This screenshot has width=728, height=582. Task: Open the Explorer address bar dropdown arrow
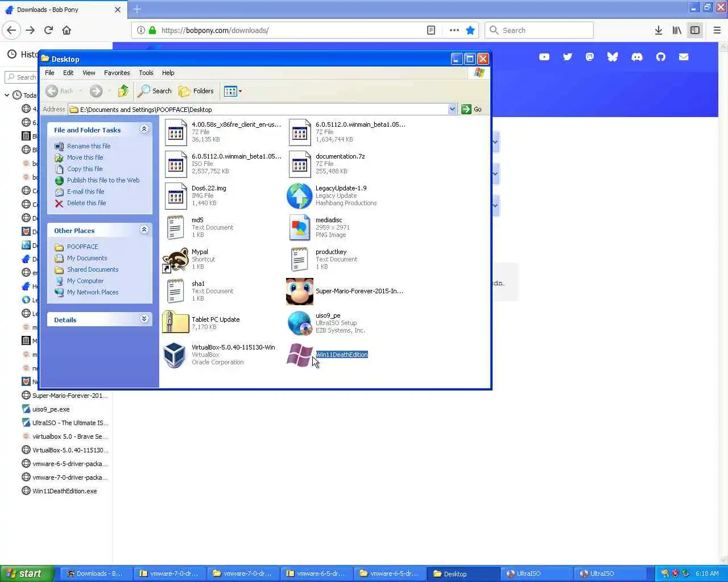[x=452, y=109]
